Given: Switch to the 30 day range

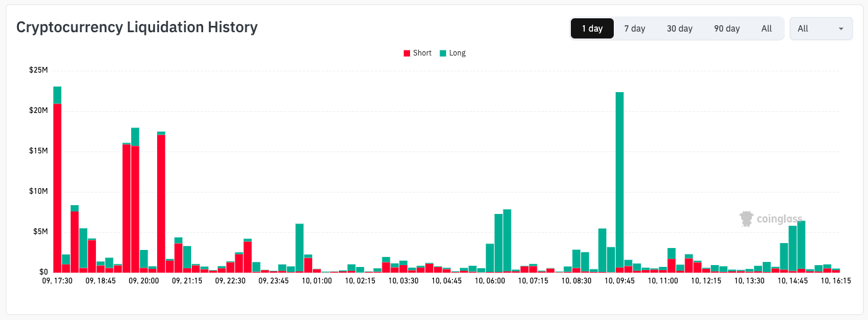Looking at the screenshot, I should pyautogui.click(x=679, y=28).
